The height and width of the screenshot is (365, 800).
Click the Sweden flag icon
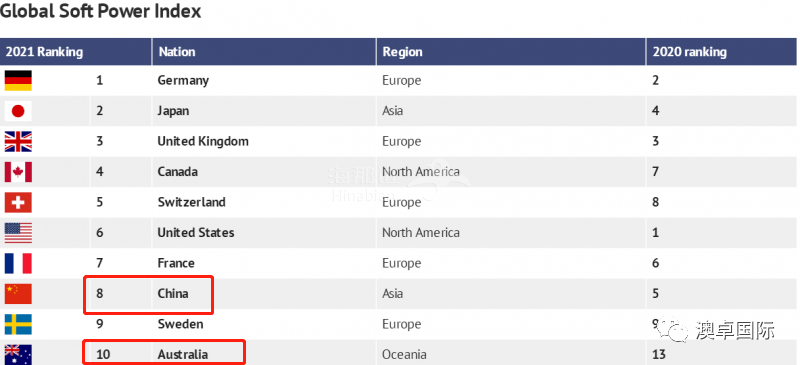(x=18, y=324)
